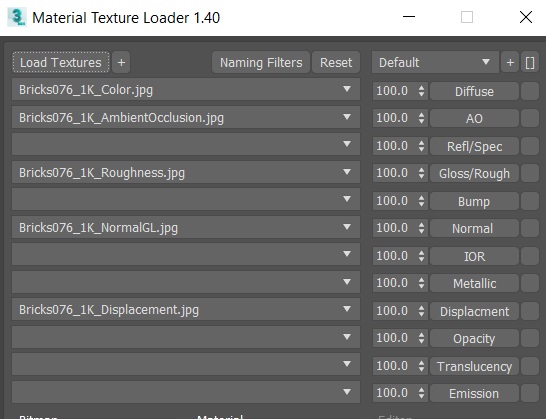
Task: Click the brackets [] button beside preset
Action: tap(530, 62)
